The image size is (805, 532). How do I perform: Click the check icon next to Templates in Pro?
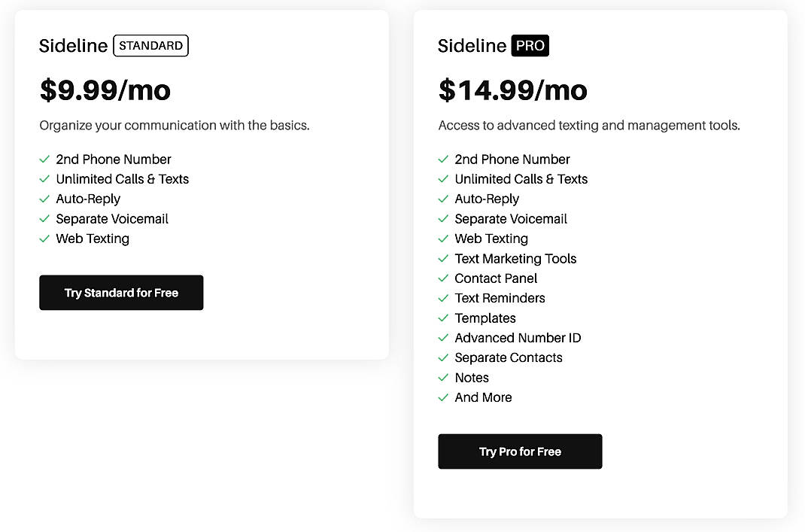(x=442, y=318)
